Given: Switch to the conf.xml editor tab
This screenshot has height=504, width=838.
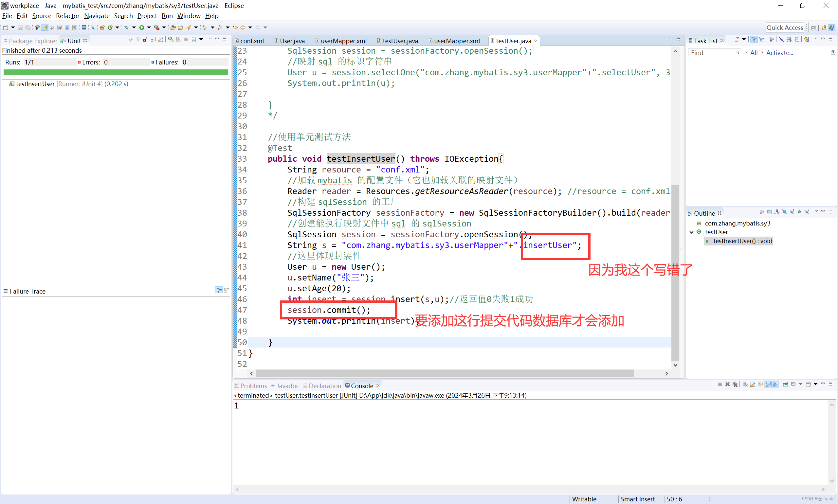Looking at the screenshot, I should click(250, 41).
